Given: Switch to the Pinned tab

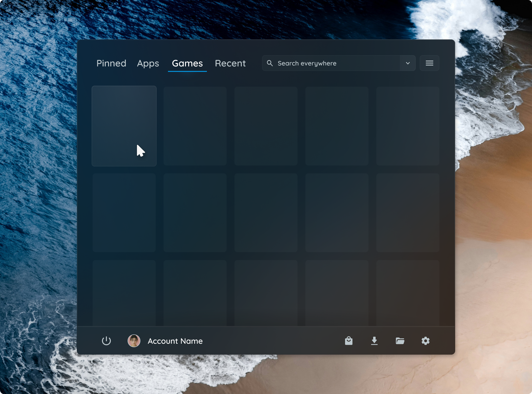Looking at the screenshot, I should [111, 63].
